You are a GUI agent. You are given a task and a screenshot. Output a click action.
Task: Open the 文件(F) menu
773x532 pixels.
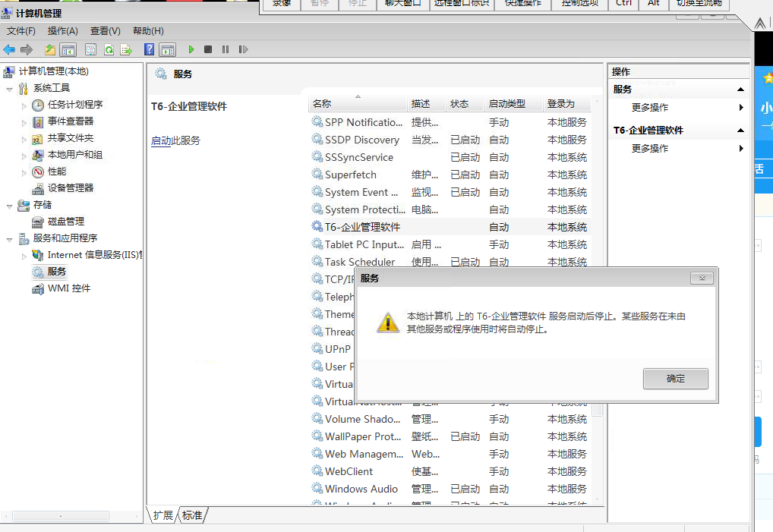21,31
